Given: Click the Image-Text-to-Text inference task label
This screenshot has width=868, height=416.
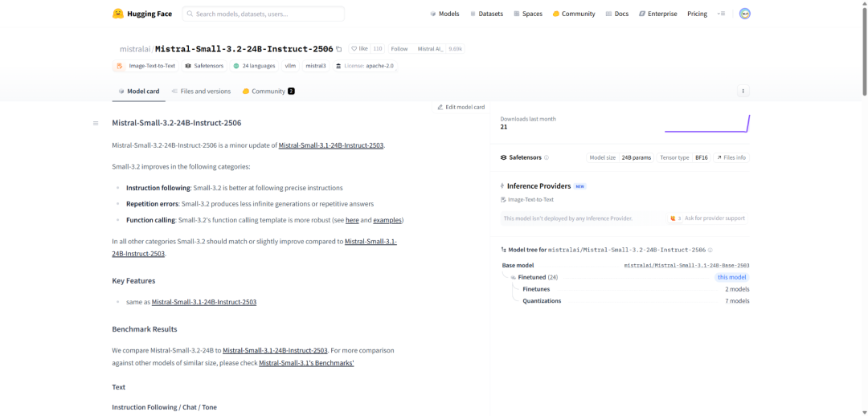Looking at the screenshot, I should (x=527, y=200).
